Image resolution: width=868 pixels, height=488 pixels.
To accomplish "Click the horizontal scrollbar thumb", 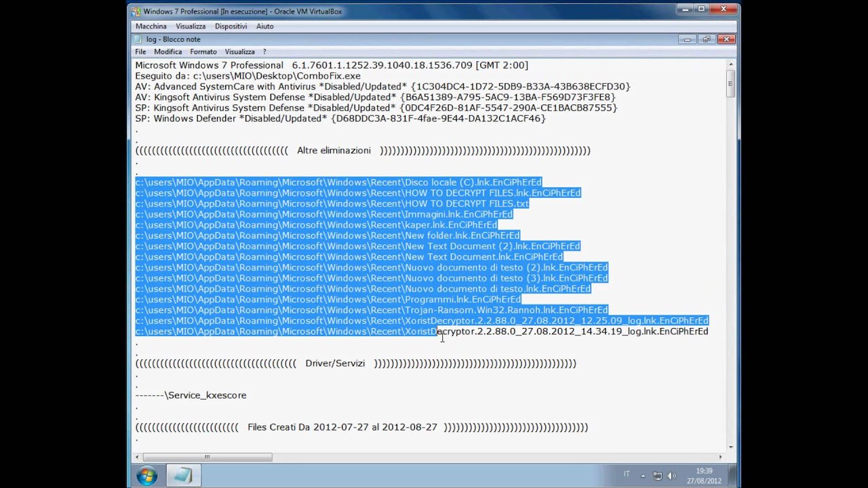I will [208, 457].
